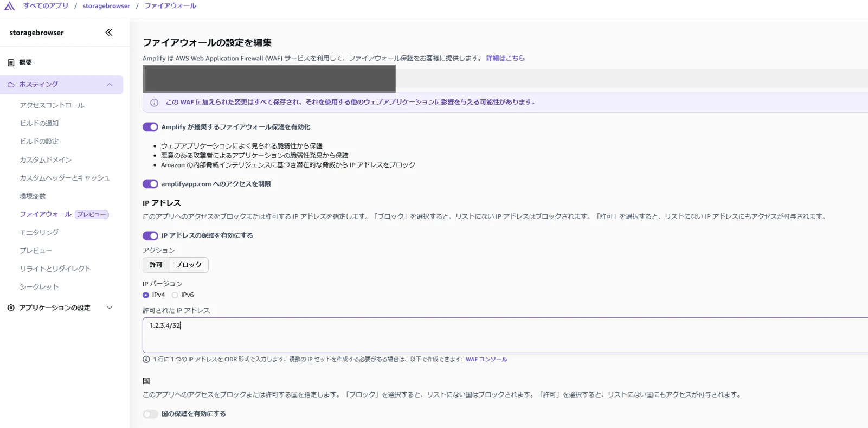The image size is (868, 428).
Task: Expand the アプリケーションの設定 section chevron
Action: 110,308
